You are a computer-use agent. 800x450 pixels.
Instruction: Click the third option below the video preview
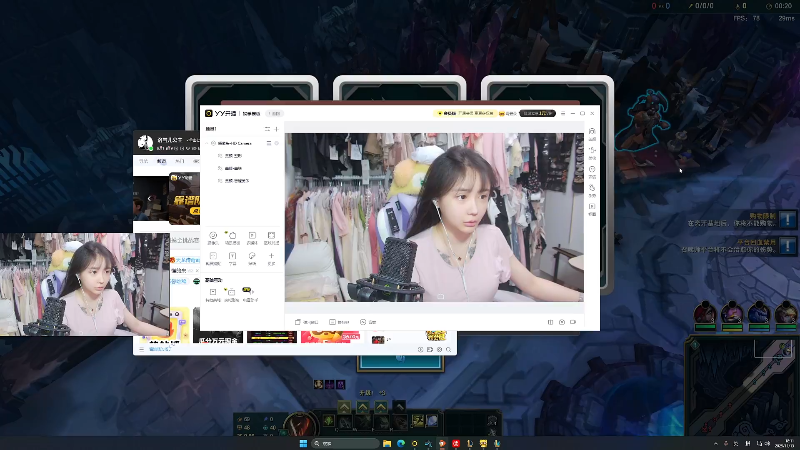pyautogui.click(x=368, y=322)
